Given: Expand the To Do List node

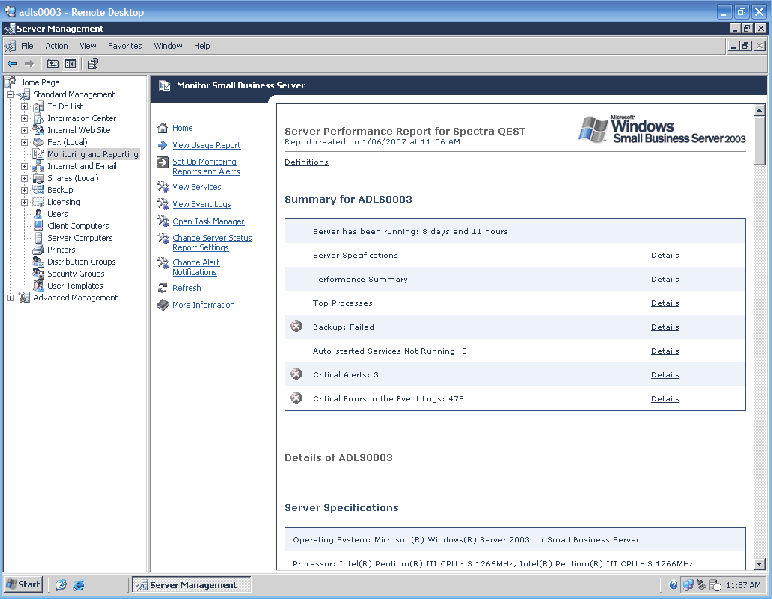Looking at the screenshot, I should (x=24, y=106).
